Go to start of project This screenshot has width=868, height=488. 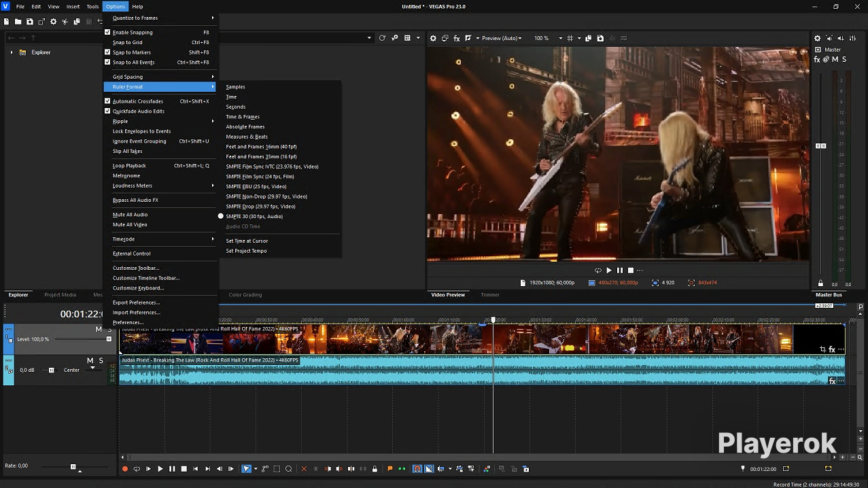[196, 469]
